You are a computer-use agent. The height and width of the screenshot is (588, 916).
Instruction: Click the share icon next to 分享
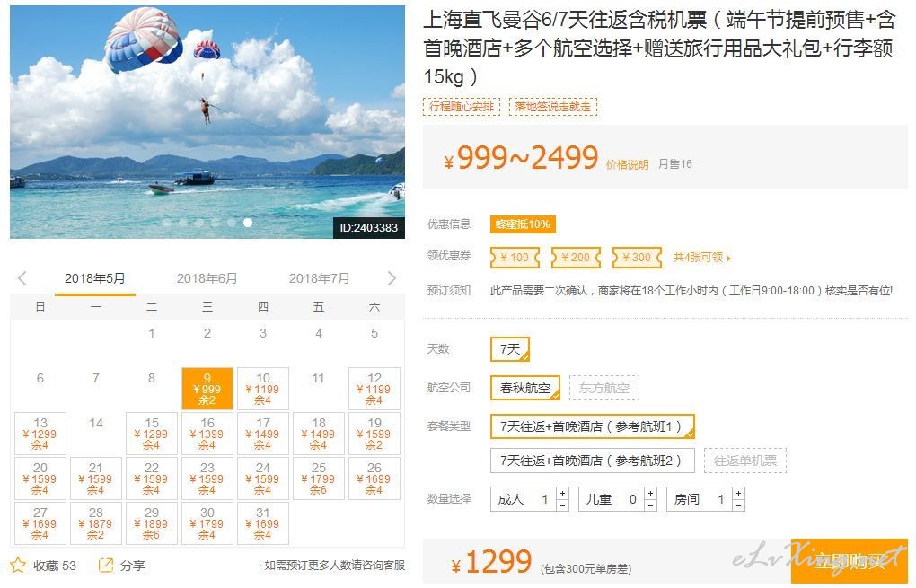[x=106, y=565]
